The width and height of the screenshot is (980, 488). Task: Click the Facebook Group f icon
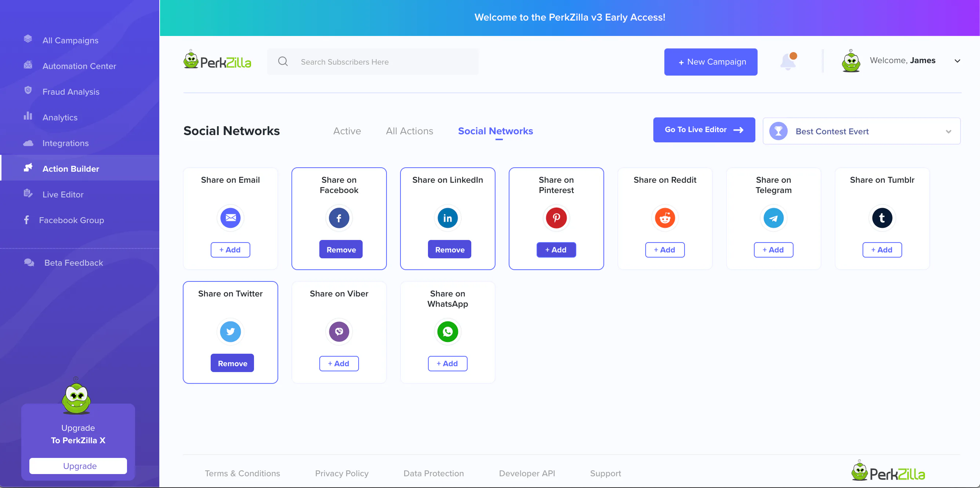[26, 220]
